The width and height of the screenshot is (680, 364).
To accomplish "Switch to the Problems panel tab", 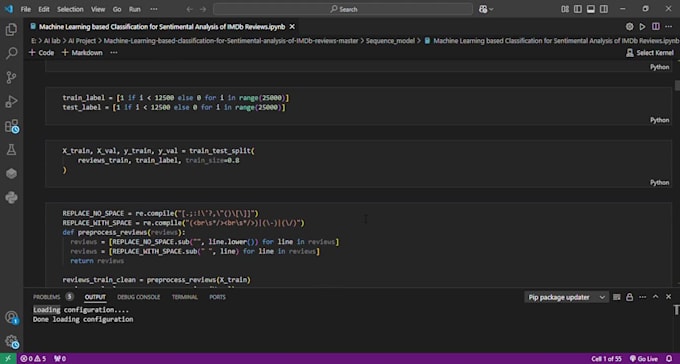I will tap(46, 297).
